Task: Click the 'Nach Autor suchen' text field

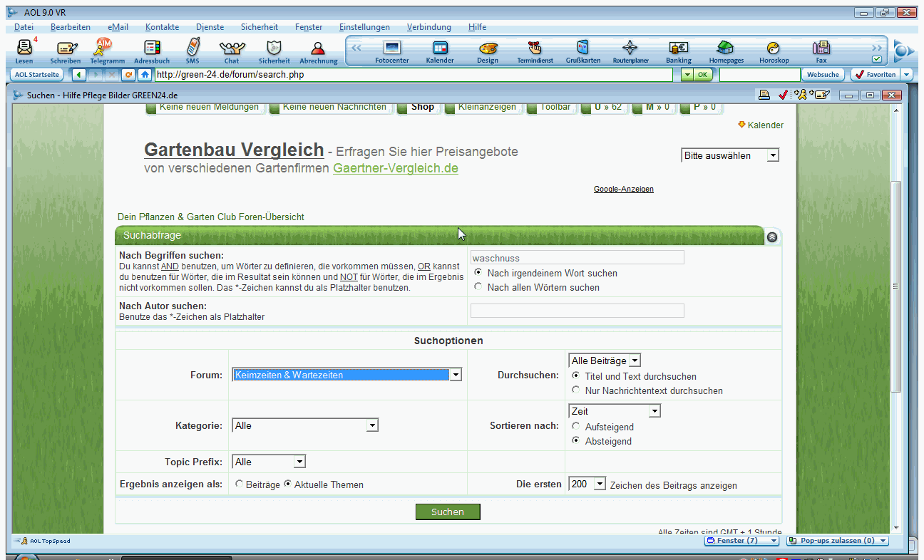Action: [577, 311]
